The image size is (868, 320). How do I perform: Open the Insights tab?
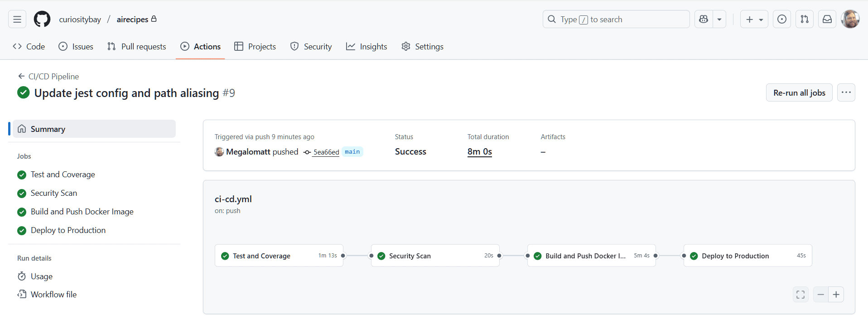tap(366, 47)
